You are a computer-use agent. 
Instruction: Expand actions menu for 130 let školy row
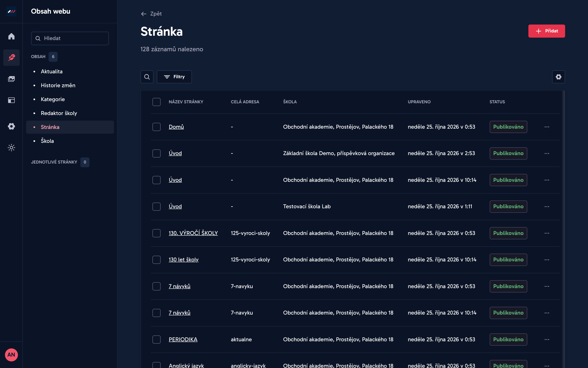pyautogui.click(x=547, y=260)
